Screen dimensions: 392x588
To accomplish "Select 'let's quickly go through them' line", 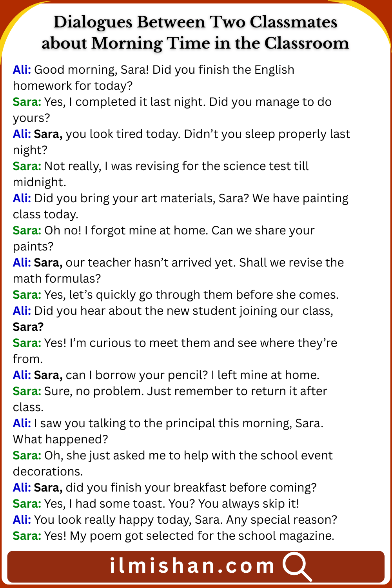I will [191, 295].
